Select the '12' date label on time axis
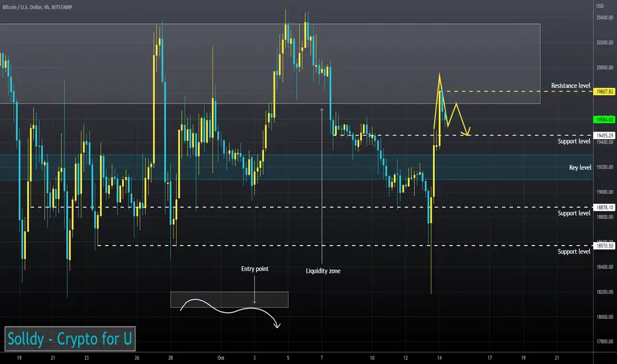 [405, 358]
